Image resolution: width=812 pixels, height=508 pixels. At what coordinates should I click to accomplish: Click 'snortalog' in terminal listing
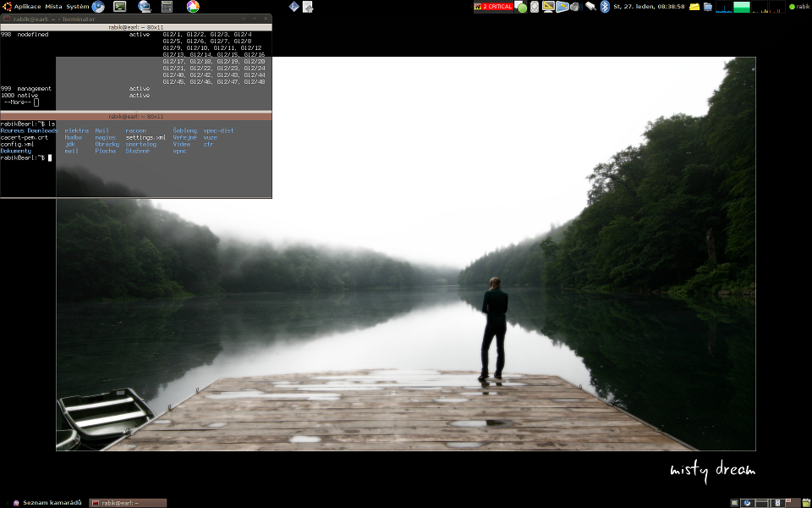(x=141, y=144)
